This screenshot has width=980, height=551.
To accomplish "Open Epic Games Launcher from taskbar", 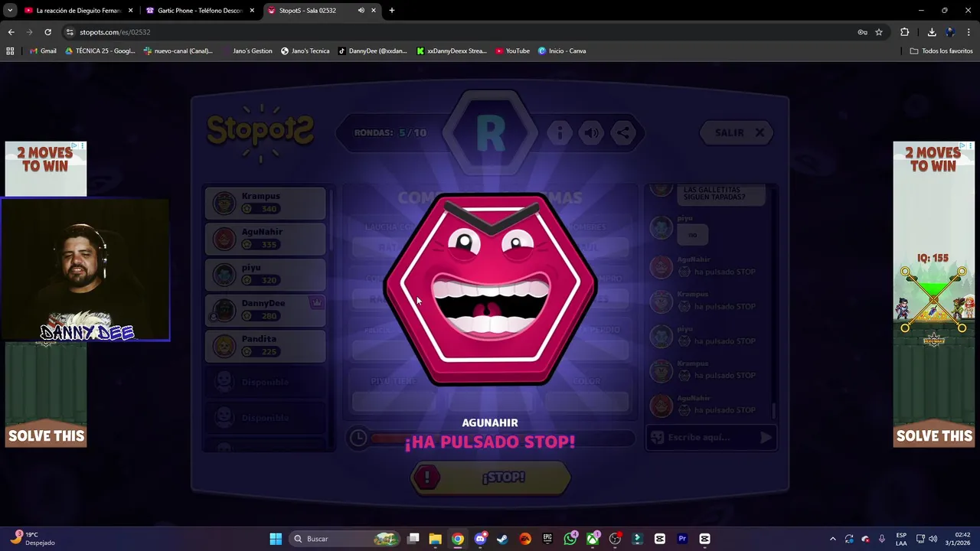I will coord(547,539).
